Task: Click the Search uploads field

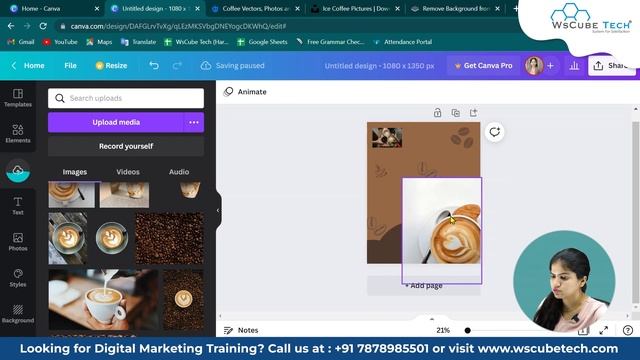Action: (126, 98)
